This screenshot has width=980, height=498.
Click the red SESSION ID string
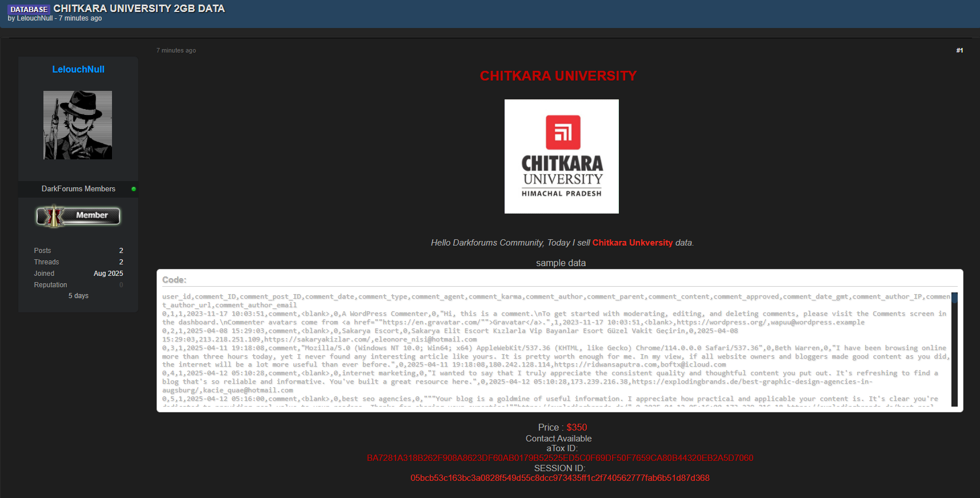[x=560, y=478]
